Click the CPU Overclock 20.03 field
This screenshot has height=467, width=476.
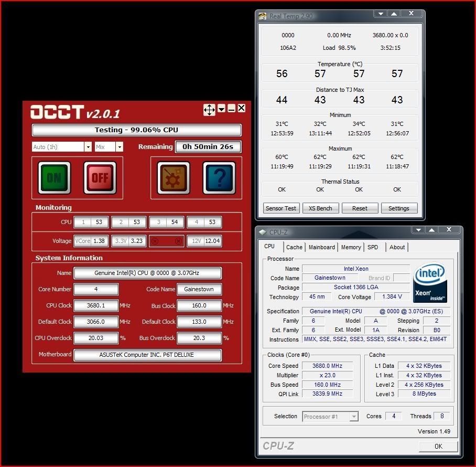click(x=96, y=338)
